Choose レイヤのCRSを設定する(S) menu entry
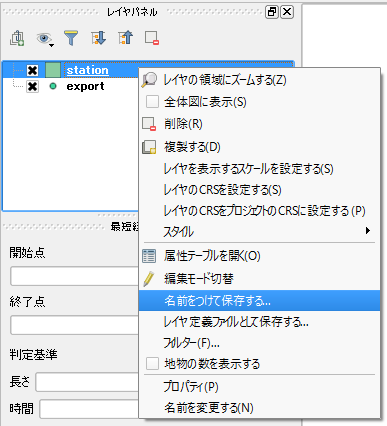 [259, 190]
